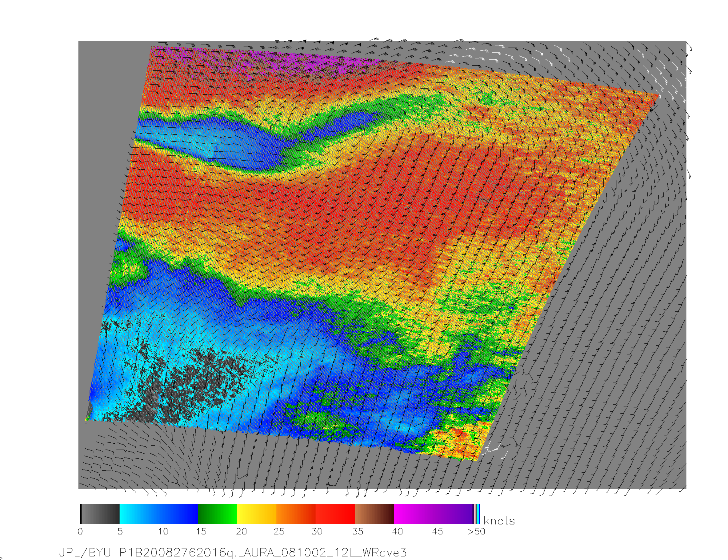Click the 'JPL/BYU' credit text

(85, 553)
